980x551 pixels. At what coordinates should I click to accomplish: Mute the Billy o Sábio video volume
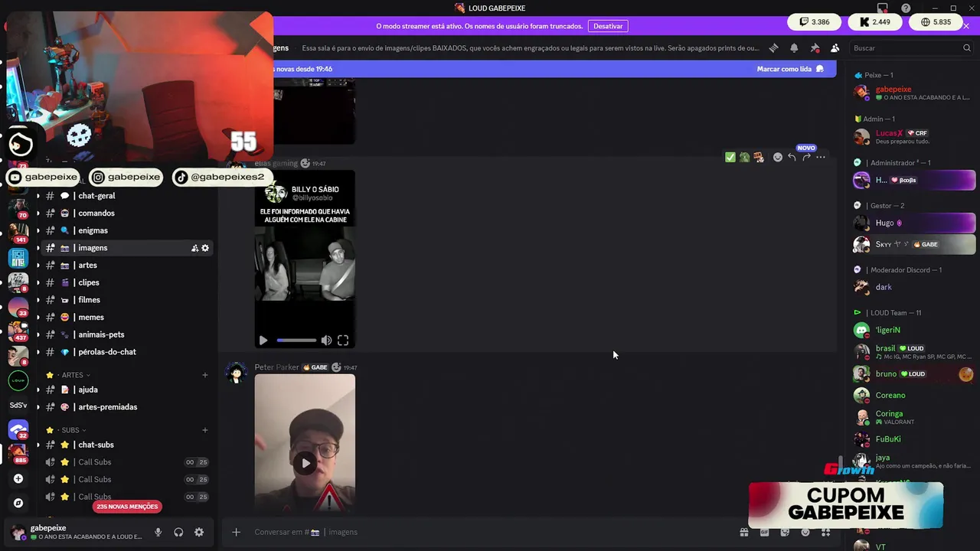pos(326,340)
